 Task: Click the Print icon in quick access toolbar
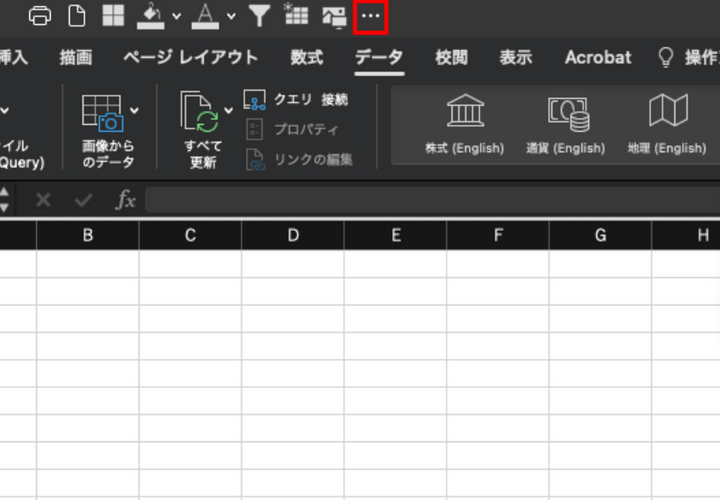pos(40,16)
